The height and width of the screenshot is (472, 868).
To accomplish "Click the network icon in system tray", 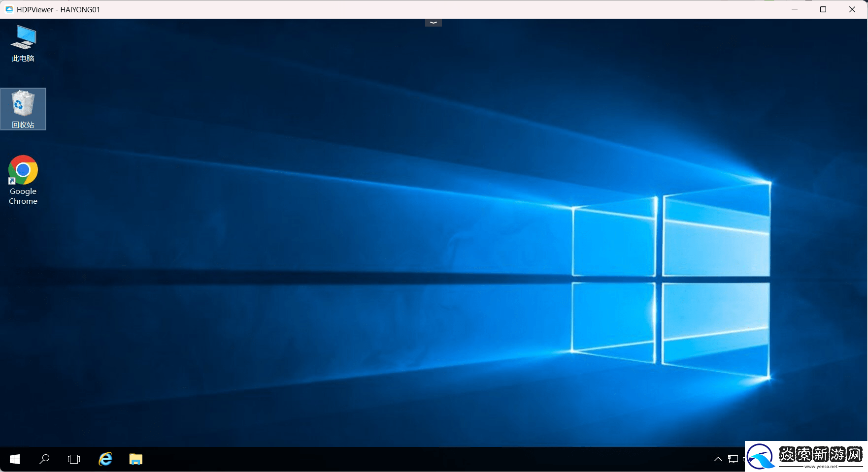I will pyautogui.click(x=733, y=459).
